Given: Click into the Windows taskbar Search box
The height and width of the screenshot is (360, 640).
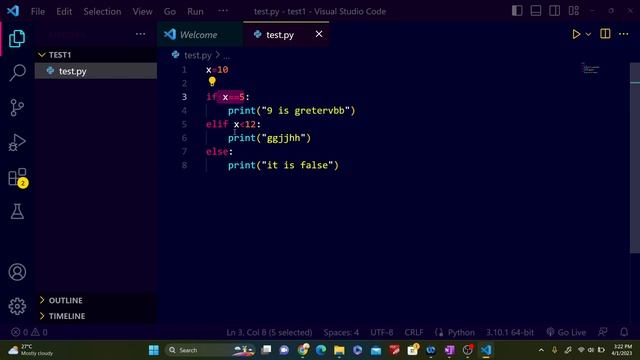Looking at the screenshot, I should (x=209, y=350).
